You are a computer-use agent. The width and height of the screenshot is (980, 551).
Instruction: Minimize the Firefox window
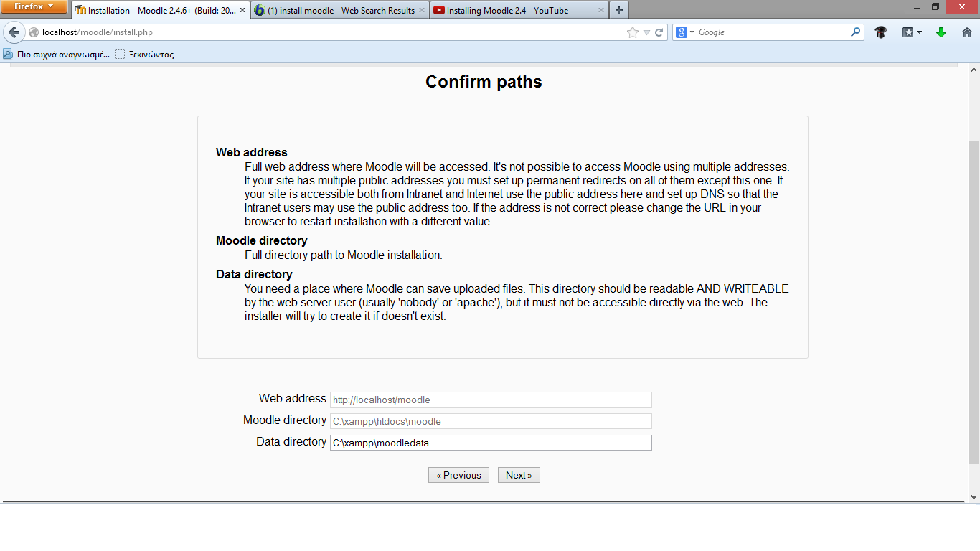[x=916, y=6]
